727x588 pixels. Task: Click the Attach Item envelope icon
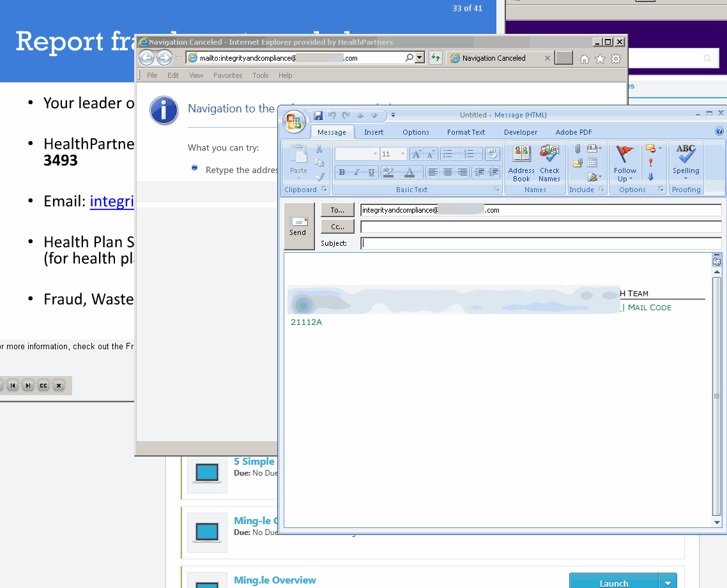[578, 163]
